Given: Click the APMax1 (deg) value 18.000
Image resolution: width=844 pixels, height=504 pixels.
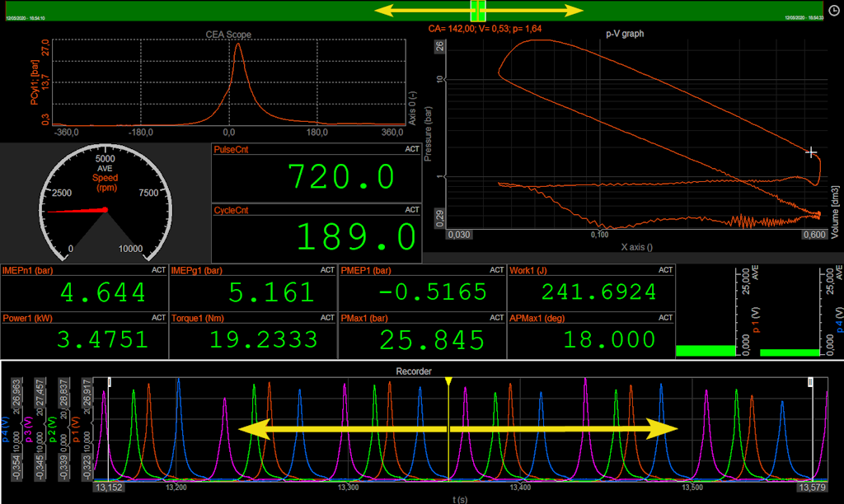Looking at the screenshot, I should coord(609,340).
